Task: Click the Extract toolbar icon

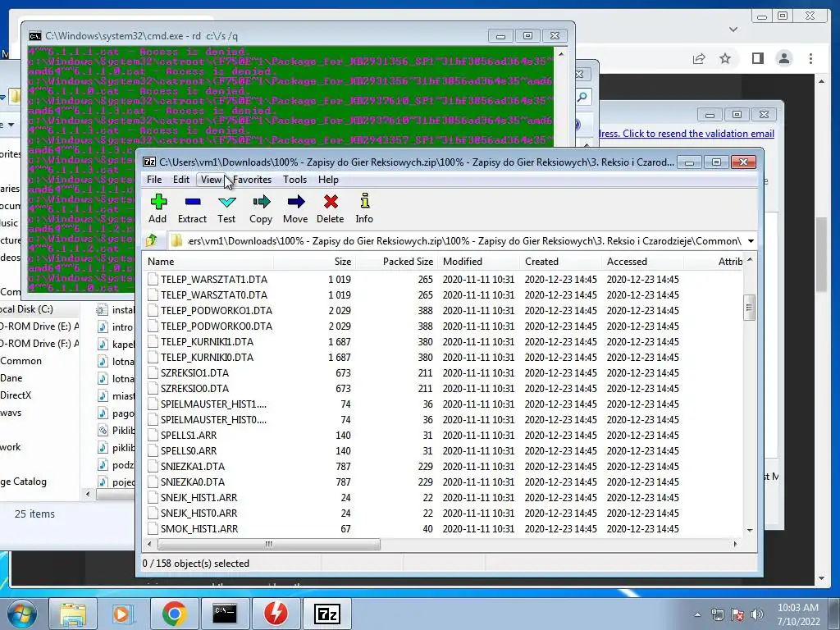Action: [192, 208]
